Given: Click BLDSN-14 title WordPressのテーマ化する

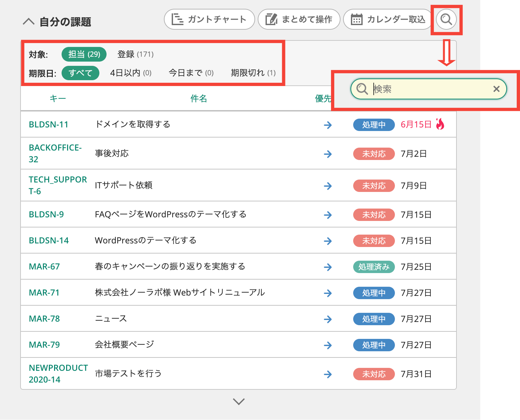Looking at the screenshot, I should (x=146, y=240).
